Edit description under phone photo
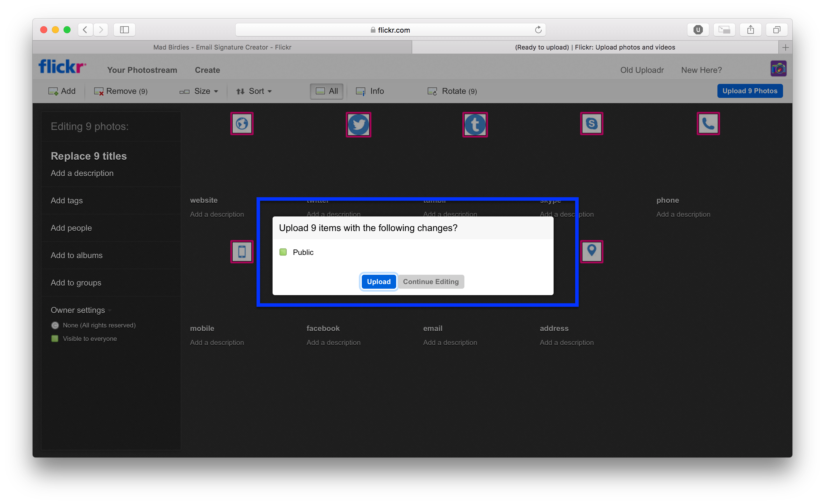 click(683, 214)
